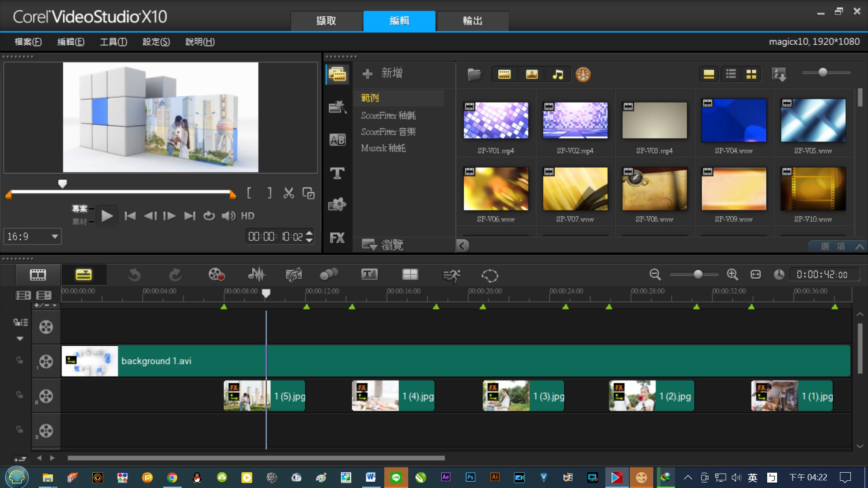Open sort clips in library menu
Image resolution: width=868 pixels, height=488 pixels.
click(779, 74)
